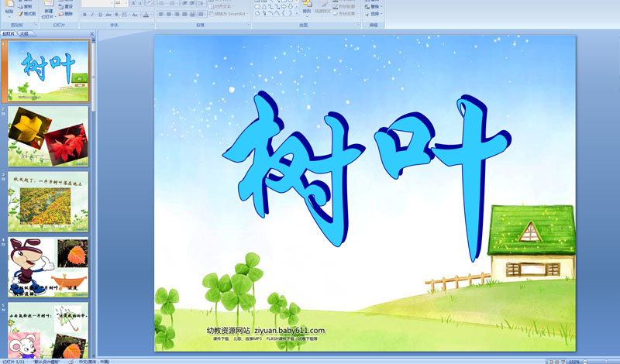Click the Grow Font icon
This screenshot has height=364, width=620.
pyautogui.click(x=133, y=3)
